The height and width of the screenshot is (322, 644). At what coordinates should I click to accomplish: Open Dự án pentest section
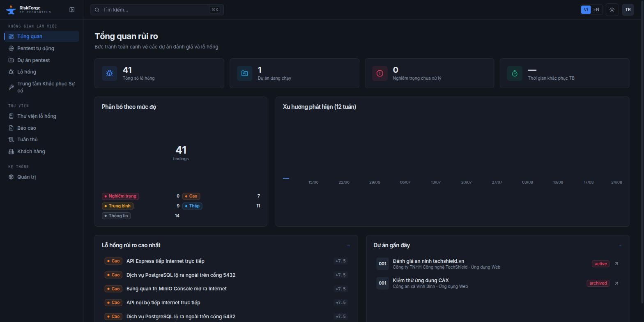pos(41,60)
